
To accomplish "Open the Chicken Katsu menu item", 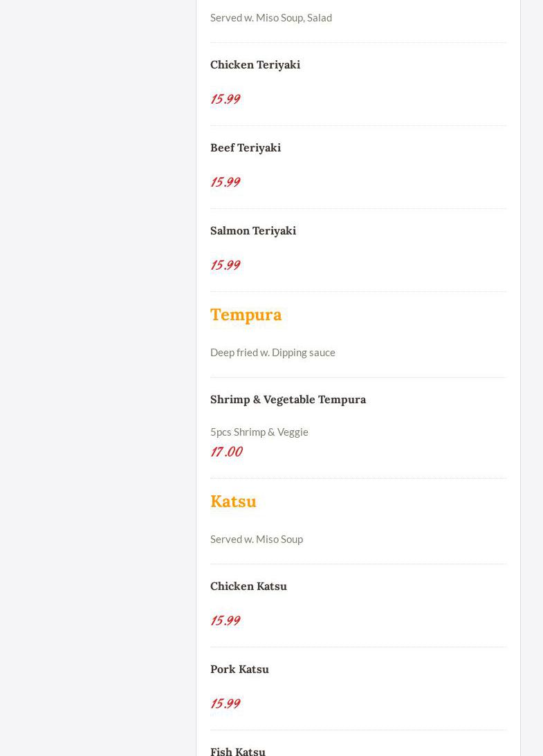I will [x=248, y=586].
